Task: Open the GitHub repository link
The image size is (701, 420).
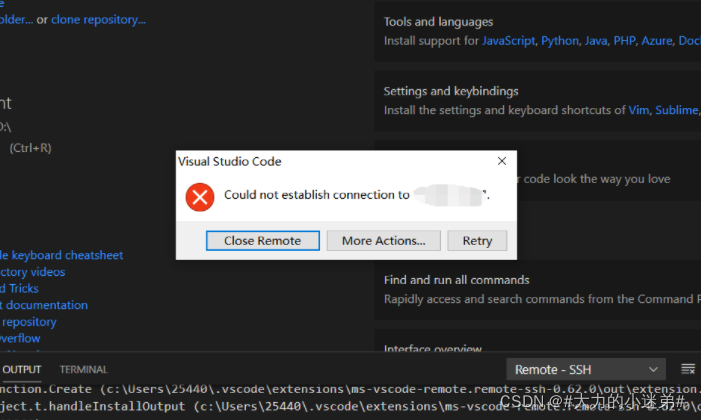Action: pyautogui.click(x=28, y=322)
